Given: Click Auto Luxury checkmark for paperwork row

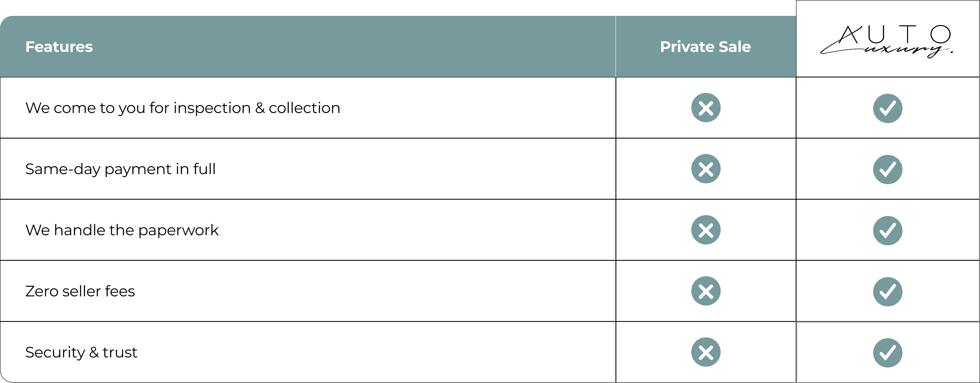Looking at the screenshot, I should (x=887, y=231).
